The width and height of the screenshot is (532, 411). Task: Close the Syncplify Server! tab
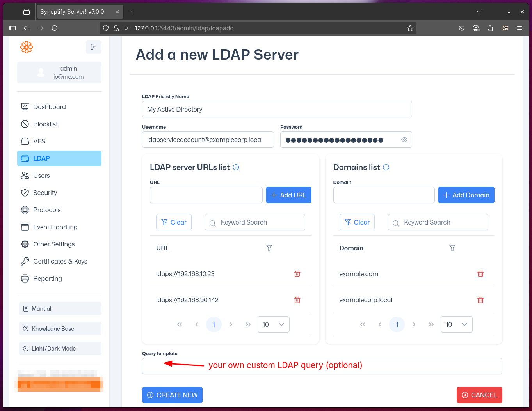point(117,12)
